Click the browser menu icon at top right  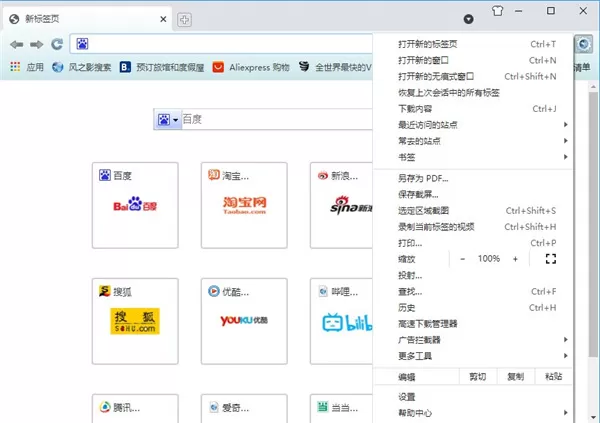(x=584, y=44)
